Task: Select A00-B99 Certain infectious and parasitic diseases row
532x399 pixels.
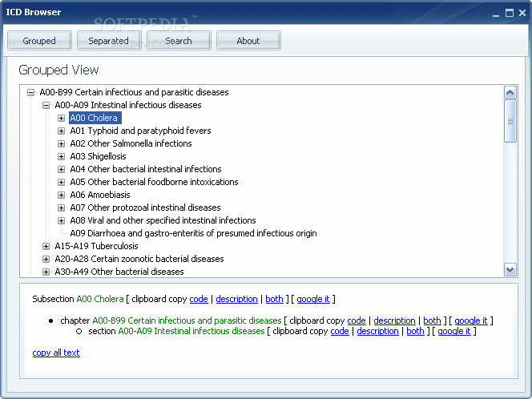Action: pos(134,92)
